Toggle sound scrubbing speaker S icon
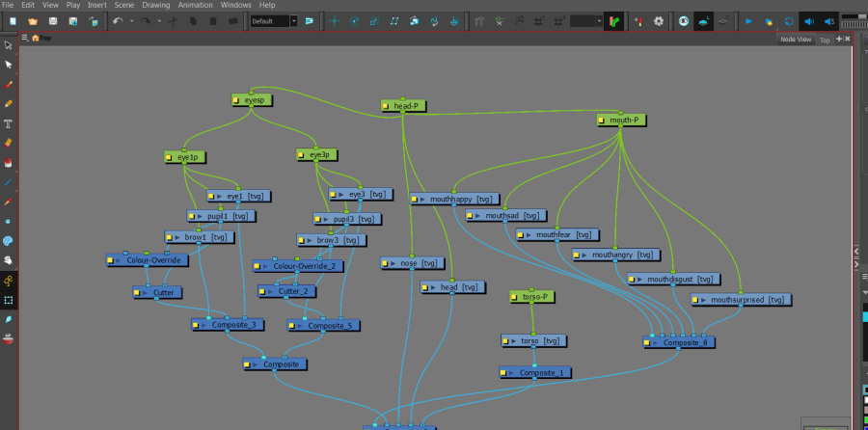868x430 pixels. point(828,21)
